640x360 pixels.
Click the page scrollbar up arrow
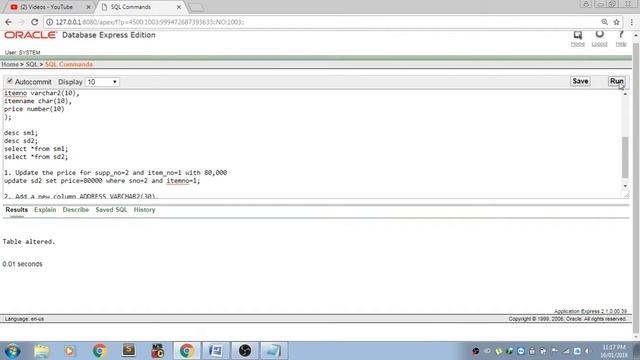pos(636,36)
